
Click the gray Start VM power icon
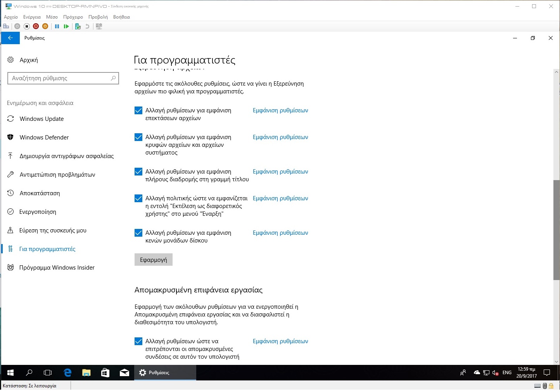(x=17, y=26)
